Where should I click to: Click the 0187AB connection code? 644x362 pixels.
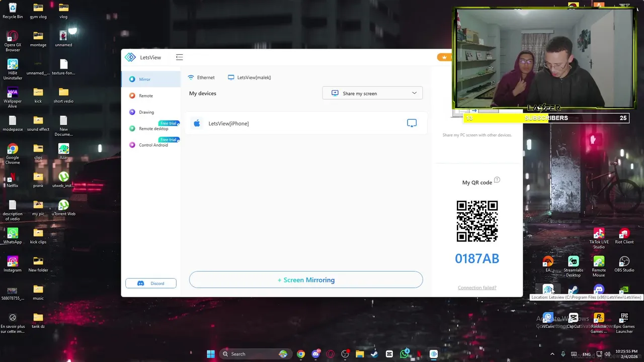pyautogui.click(x=477, y=258)
